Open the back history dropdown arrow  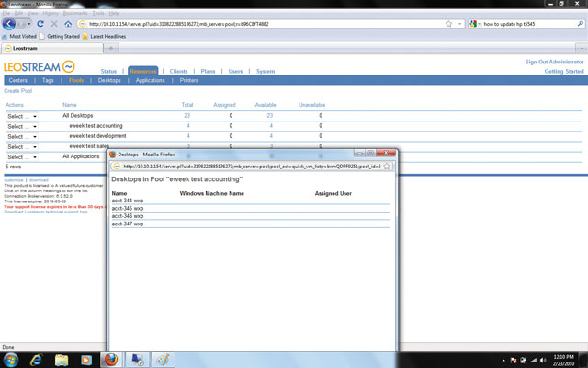point(28,24)
